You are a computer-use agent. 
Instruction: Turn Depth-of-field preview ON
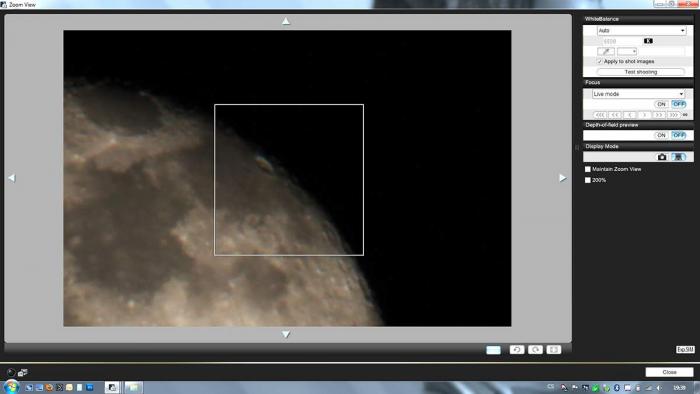[x=661, y=135]
